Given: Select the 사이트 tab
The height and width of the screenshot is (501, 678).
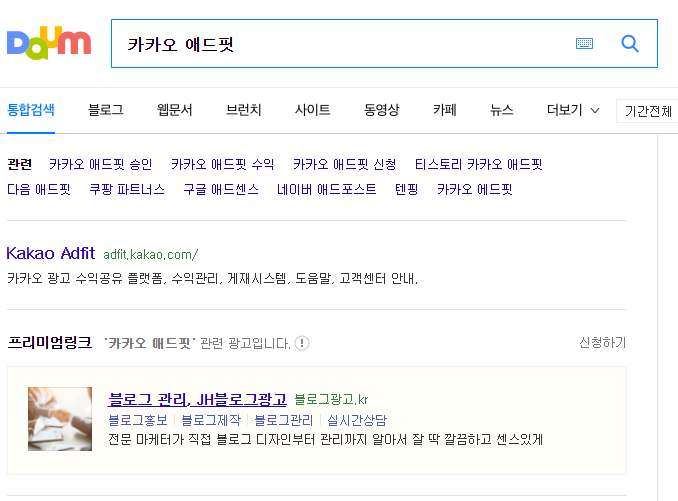Looking at the screenshot, I should 313,110.
